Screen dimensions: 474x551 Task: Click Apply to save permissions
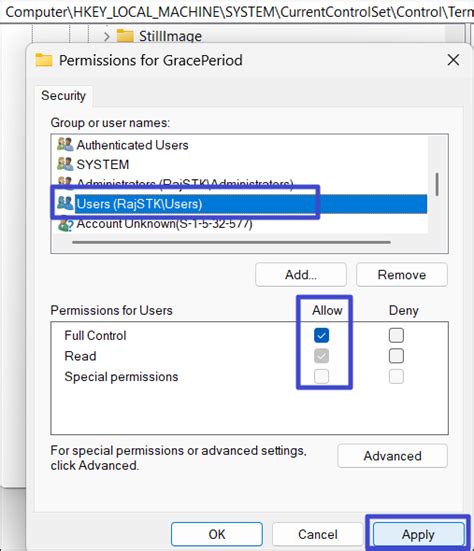(x=418, y=534)
